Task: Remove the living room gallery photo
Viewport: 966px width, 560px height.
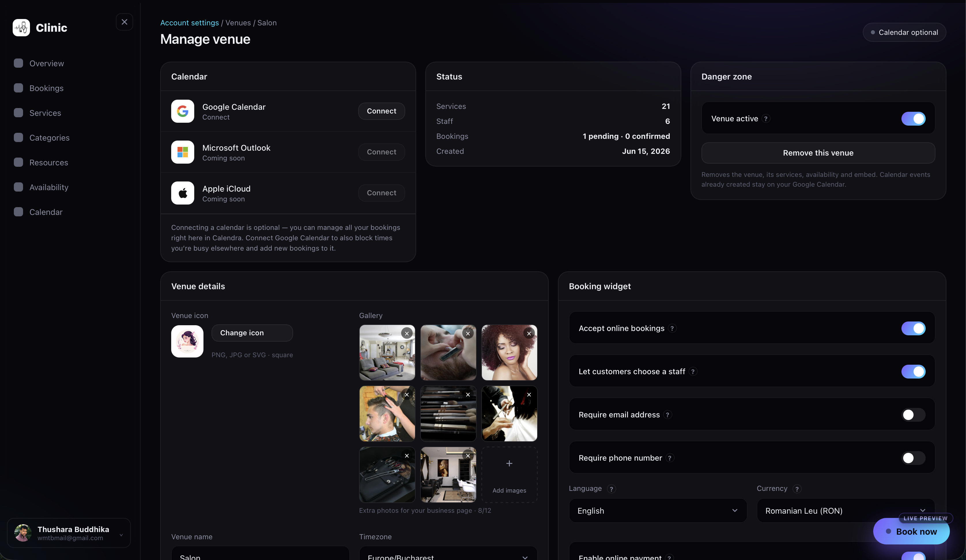Action: [407, 334]
